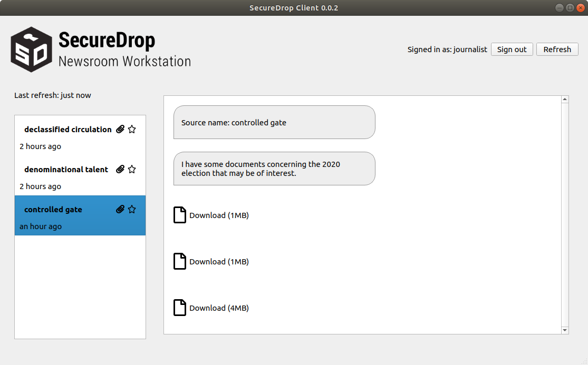Close the SecureDrop Client window
Image resolution: width=588 pixels, height=365 pixels.
point(580,8)
